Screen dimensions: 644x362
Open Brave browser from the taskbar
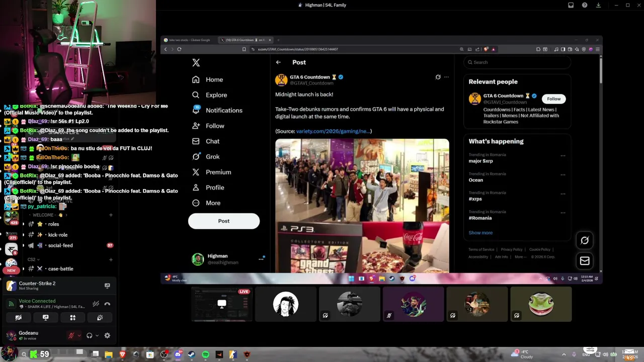point(122,354)
